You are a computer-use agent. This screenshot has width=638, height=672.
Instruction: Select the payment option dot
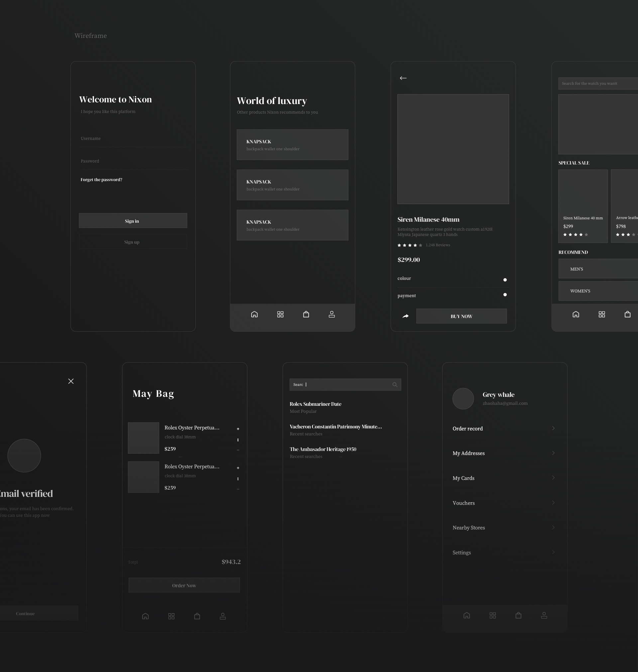505,295
